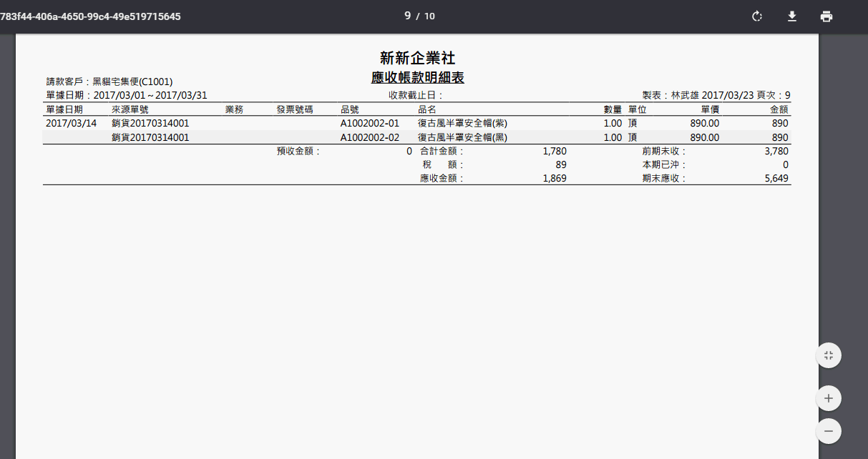Click 銷貨20170314001 in the first row
868x459 pixels.
point(150,123)
